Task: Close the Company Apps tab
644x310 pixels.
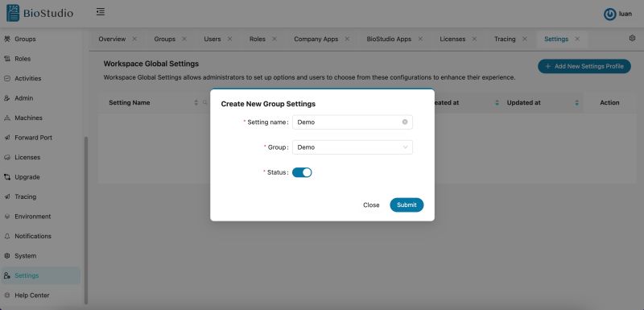Action: (x=347, y=39)
